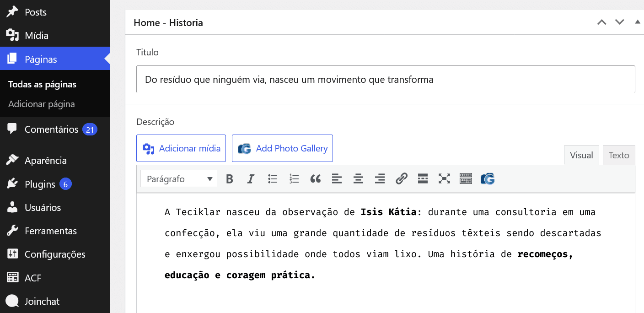The height and width of the screenshot is (313, 644).
Task: Move the Home - Historia box down
Action: coord(620,22)
